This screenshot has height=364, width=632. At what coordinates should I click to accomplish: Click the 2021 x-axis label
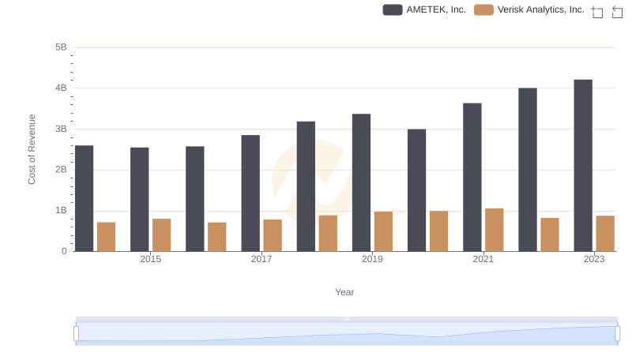pyautogui.click(x=483, y=259)
